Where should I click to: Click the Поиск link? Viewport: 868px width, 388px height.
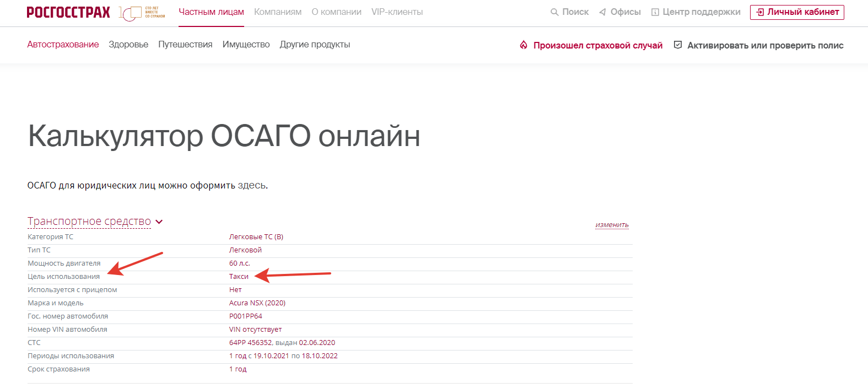click(x=575, y=12)
